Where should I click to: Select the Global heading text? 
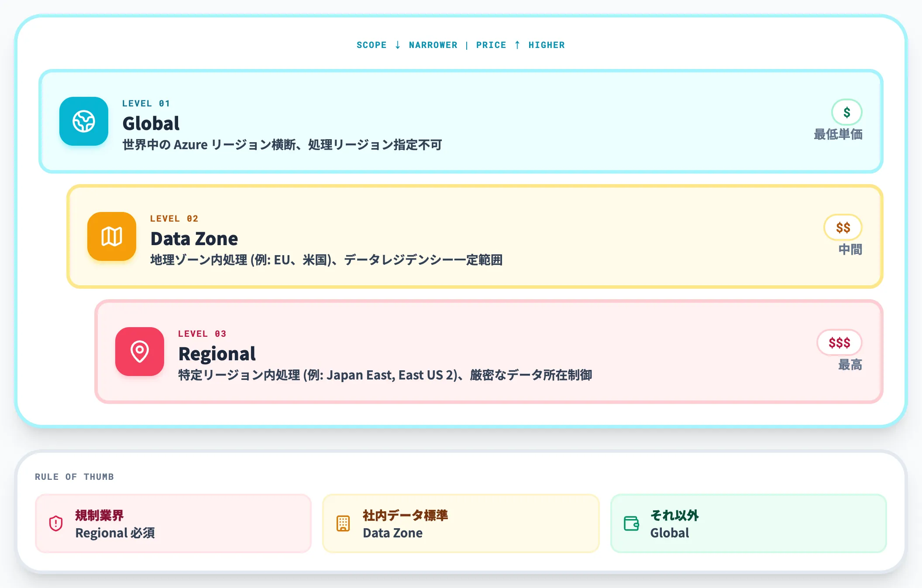click(x=151, y=123)
